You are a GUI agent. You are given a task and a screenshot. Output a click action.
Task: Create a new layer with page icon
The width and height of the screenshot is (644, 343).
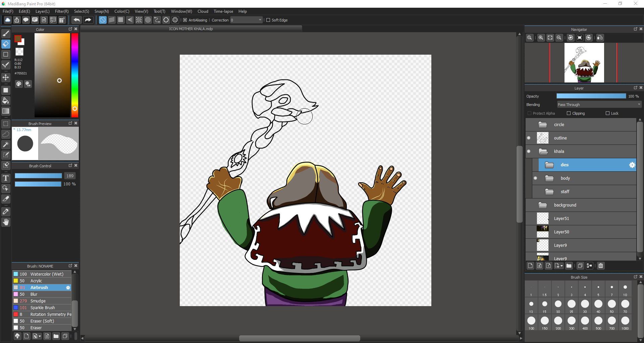(x=530, y=266)
